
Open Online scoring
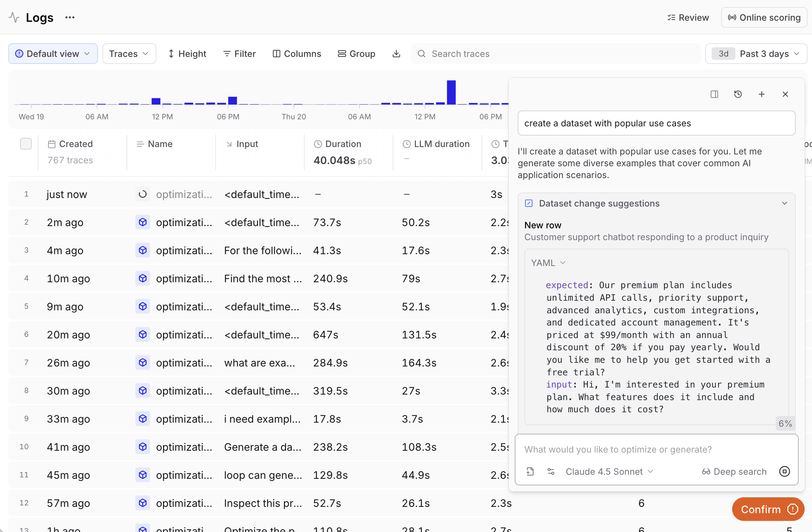click(764, 17)
